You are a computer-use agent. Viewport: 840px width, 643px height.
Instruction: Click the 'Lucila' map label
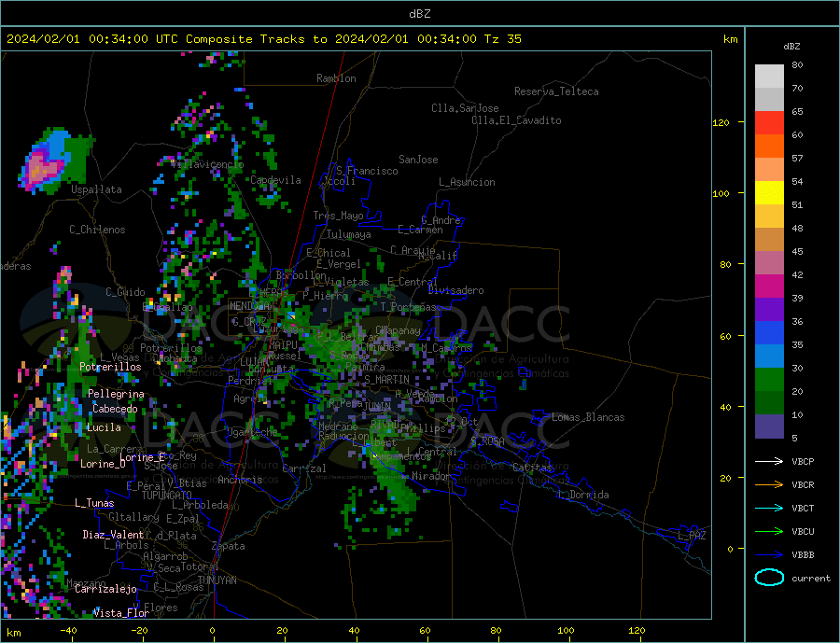[104, 428]
